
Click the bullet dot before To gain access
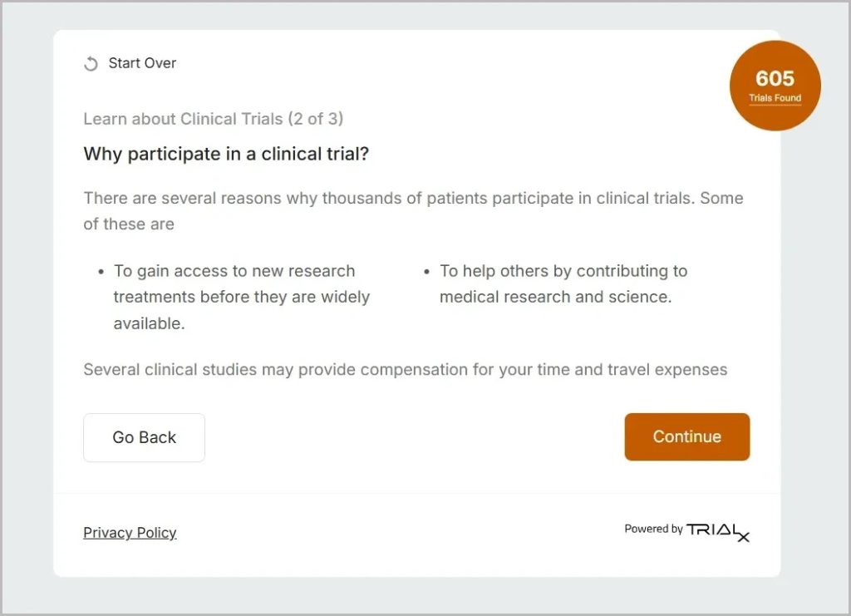click(x=101, y=272)
